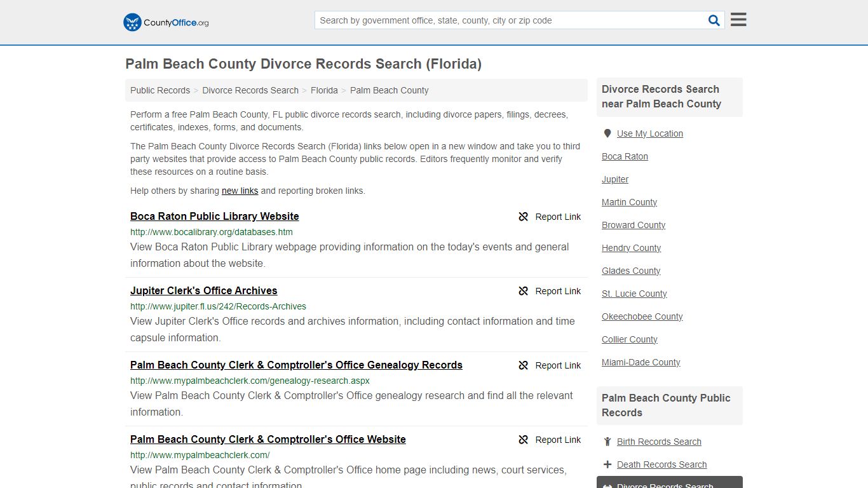
Task: Select Boca Raton in sidebar
Action: tap(625, 156)
